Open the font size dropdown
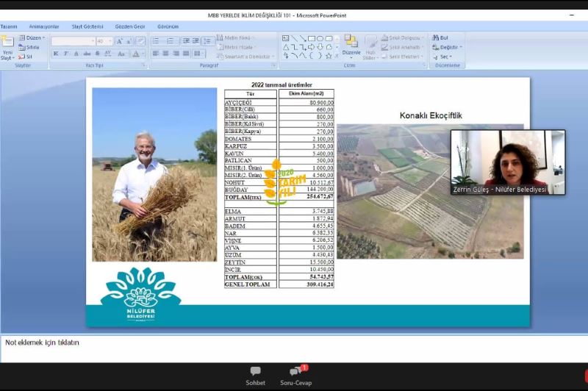 click(110, 41)
